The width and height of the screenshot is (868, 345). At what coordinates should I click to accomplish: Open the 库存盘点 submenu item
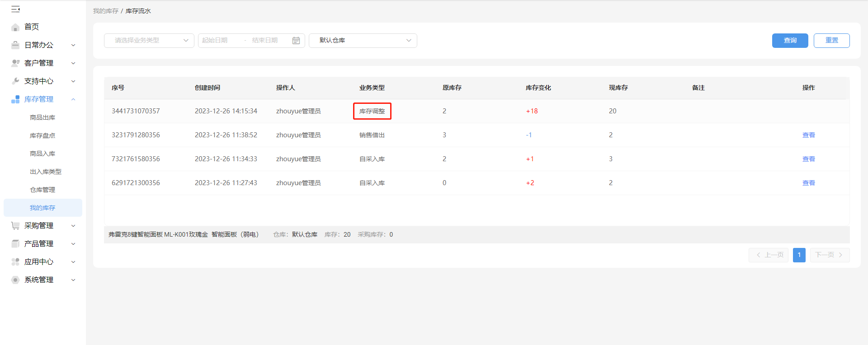click(42, 135)
